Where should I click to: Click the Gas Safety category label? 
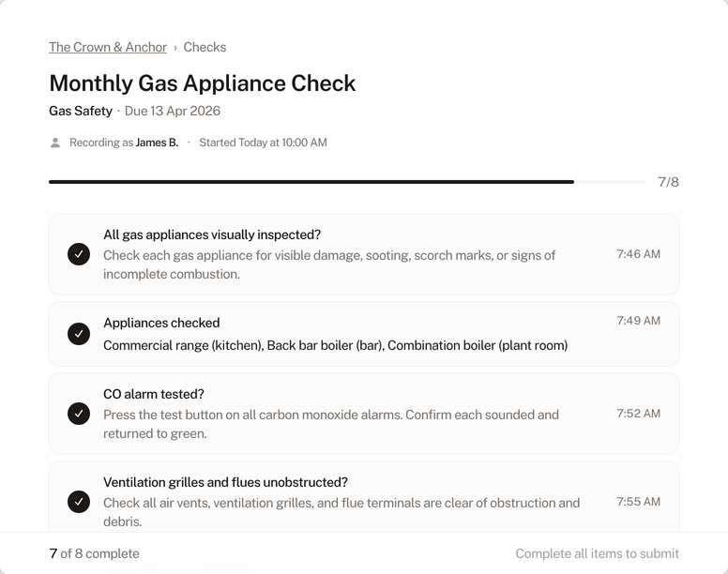point(81,111)
